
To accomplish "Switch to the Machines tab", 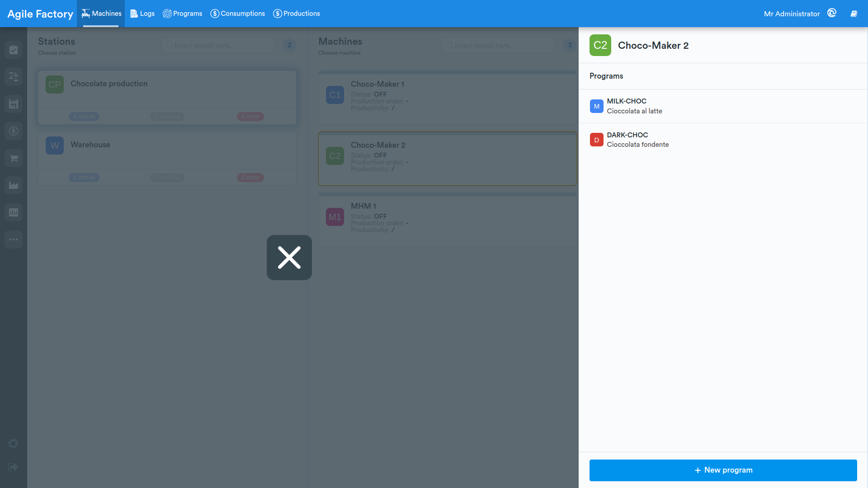I will (x=101, y=14).
